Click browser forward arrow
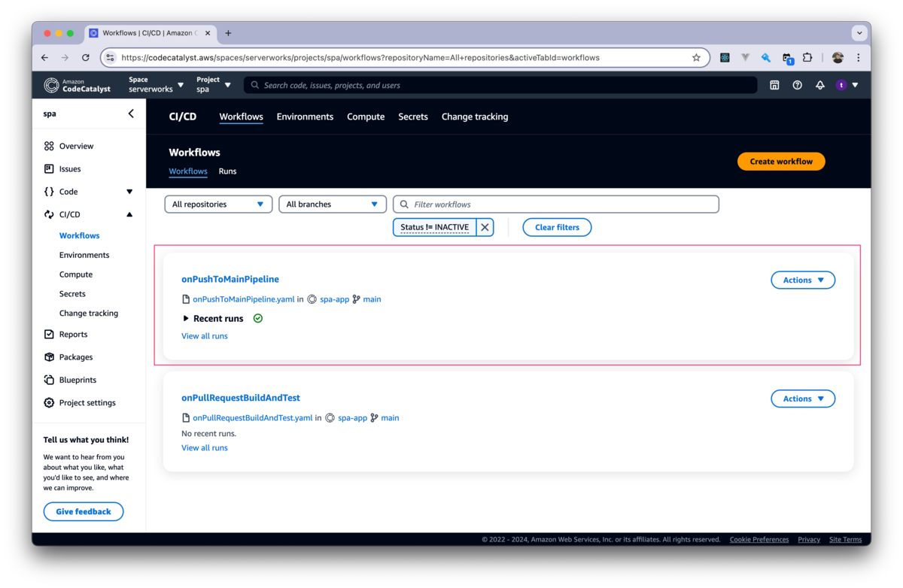The image size is (903, 588). [65, 57]
